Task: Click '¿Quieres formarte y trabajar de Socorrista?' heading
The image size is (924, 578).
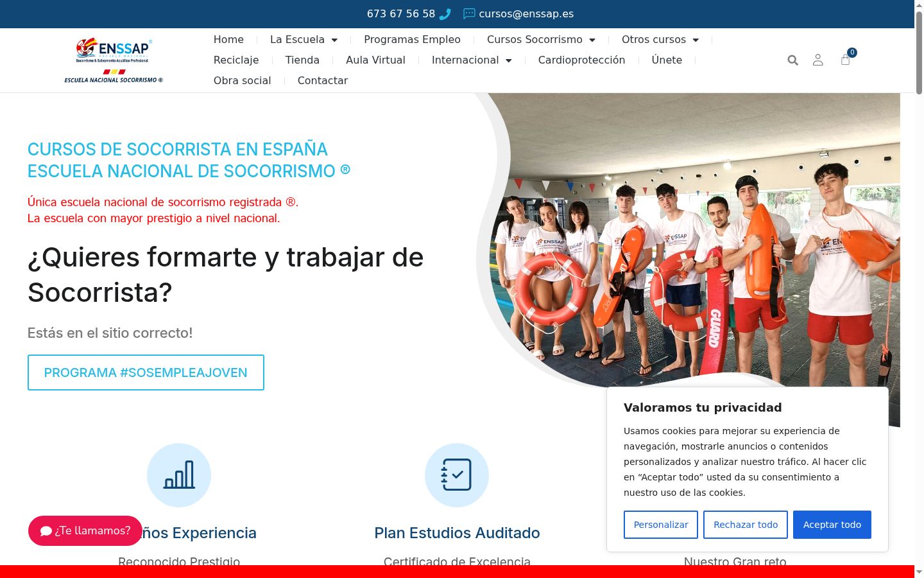Action: point(226,275)
